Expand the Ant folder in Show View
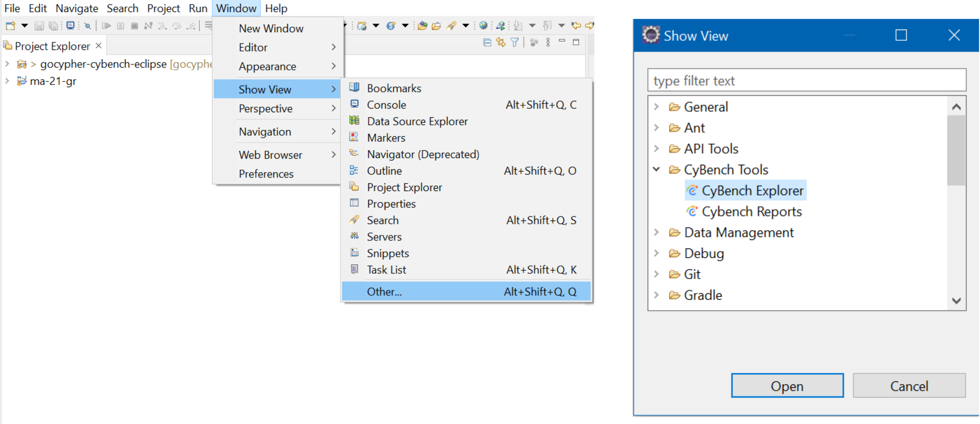 tap(657, 127)
